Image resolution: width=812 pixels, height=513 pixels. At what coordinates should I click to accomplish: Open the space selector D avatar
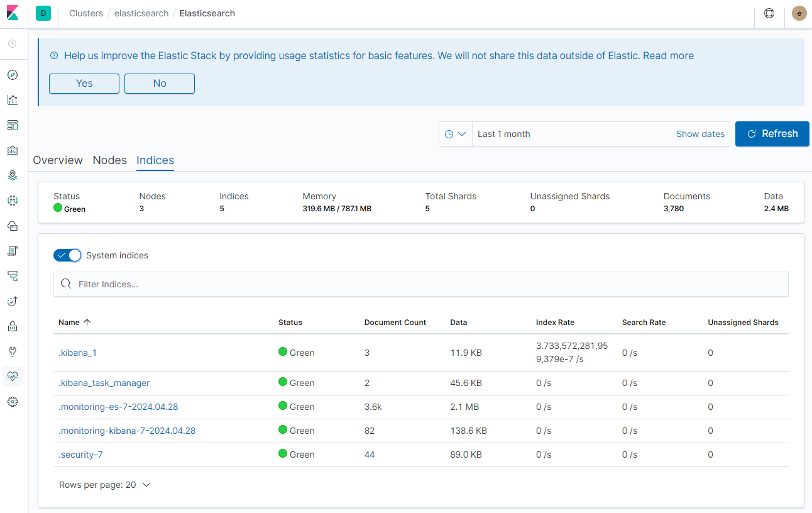43,13
